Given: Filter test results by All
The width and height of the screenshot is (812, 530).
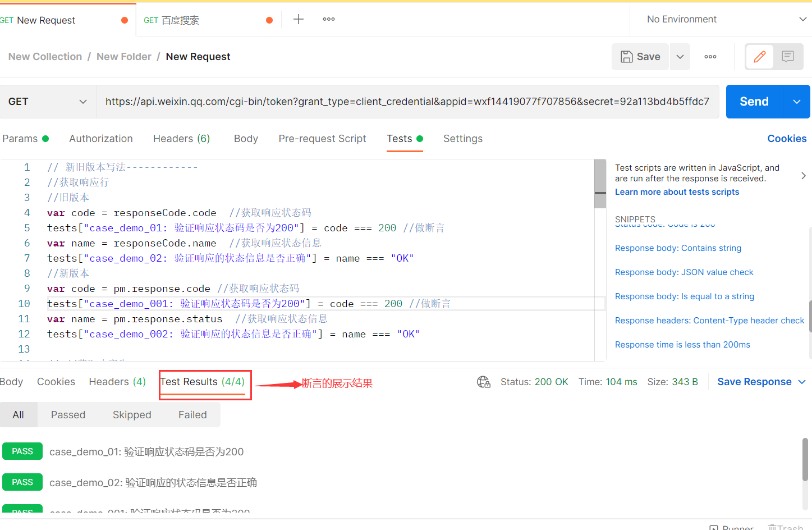Looking at the screenshot, I should [x=19, y=415].
